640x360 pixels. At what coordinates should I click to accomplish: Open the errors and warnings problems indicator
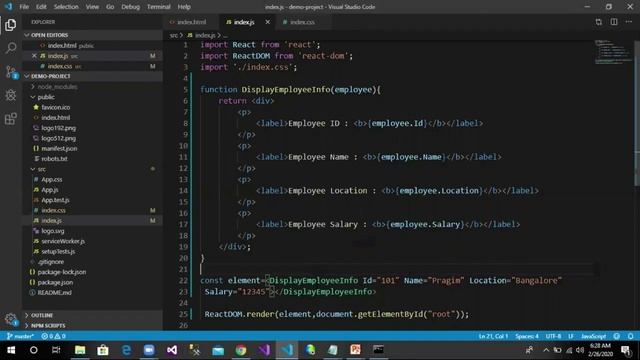pos(53,336)
